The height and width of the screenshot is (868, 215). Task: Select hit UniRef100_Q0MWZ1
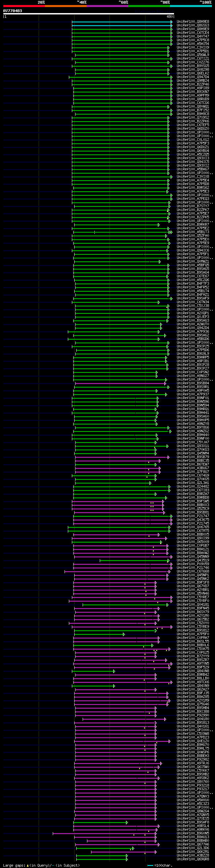[193, 262]
